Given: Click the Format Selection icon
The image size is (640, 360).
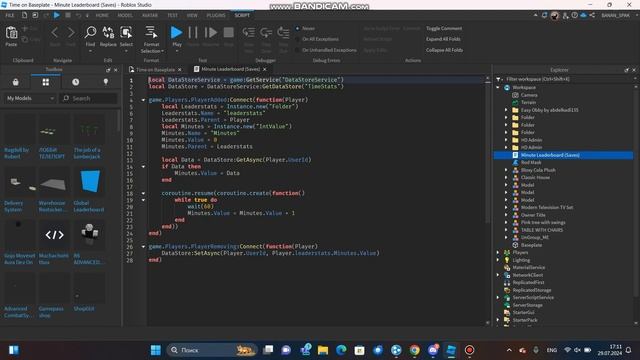Looking at the screenshot, I should click(x=151, y=33).
